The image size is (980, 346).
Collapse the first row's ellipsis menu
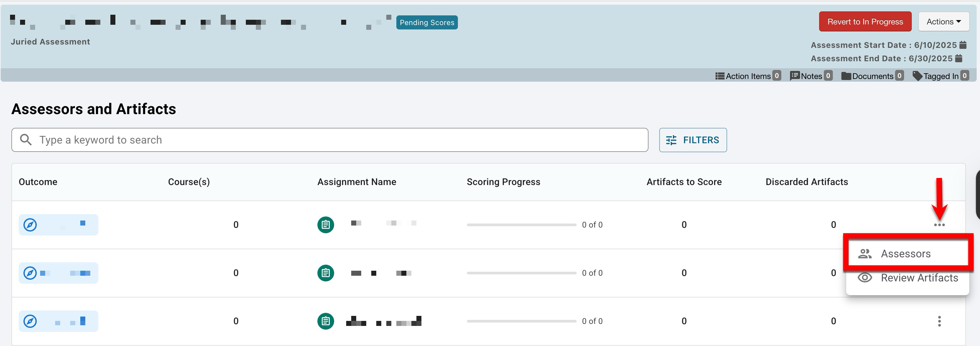[939, 225]
